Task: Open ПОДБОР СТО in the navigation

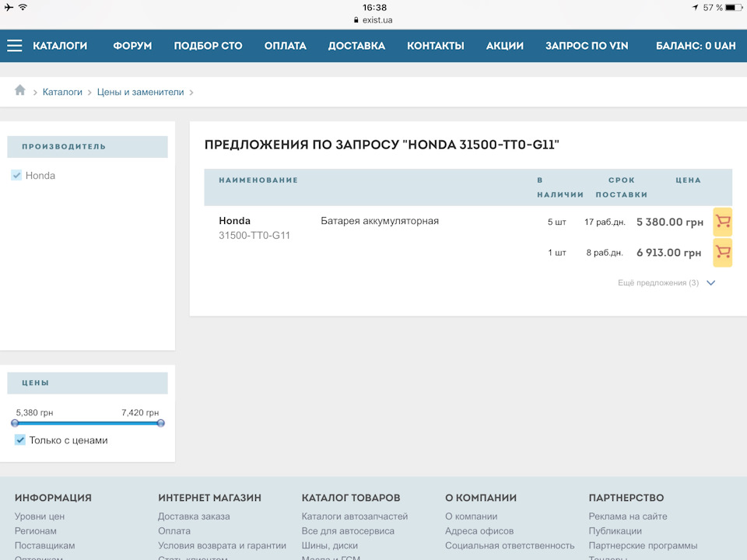Action: 209,46
